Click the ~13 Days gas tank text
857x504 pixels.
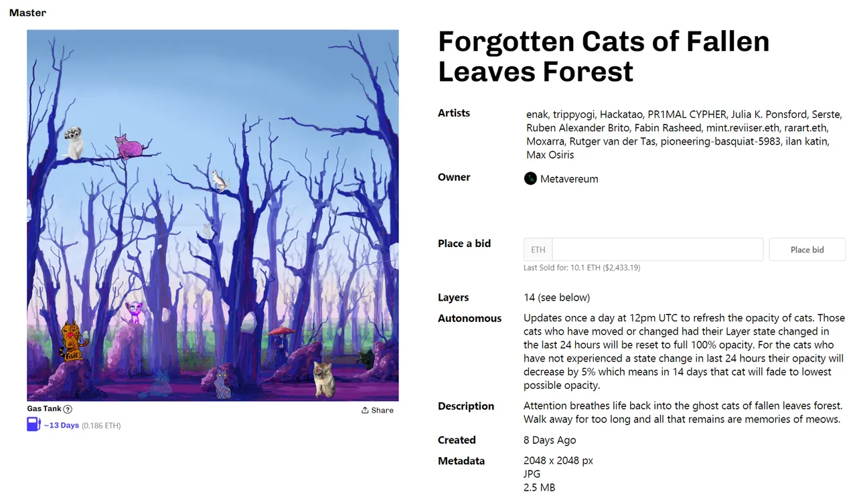(x=62, y=425)
